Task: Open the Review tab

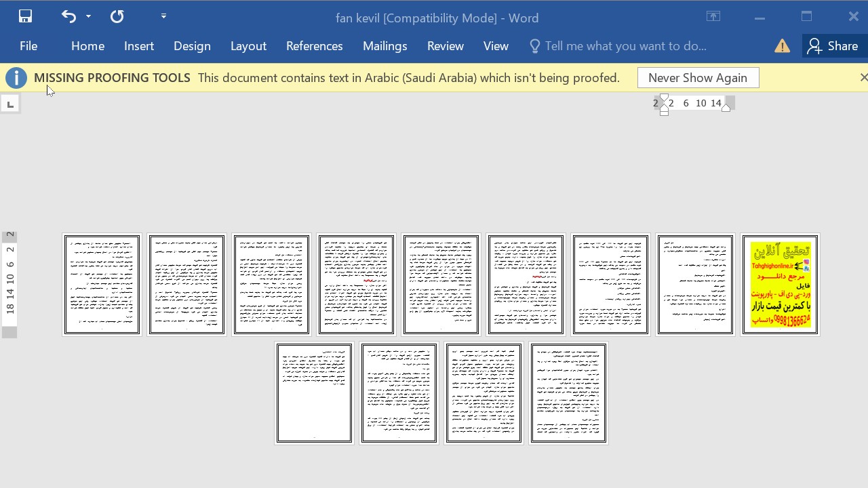Action: (x=445, y=46)
